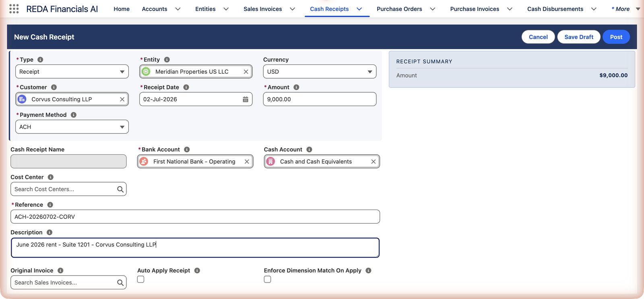Remove Corvus Consulting LLP customer selection
Screen dimensions: 644x299
[122, 99]
